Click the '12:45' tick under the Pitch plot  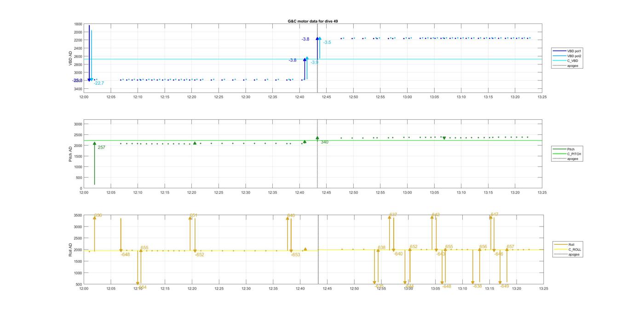pyautogui.click(x=327, y=192)
